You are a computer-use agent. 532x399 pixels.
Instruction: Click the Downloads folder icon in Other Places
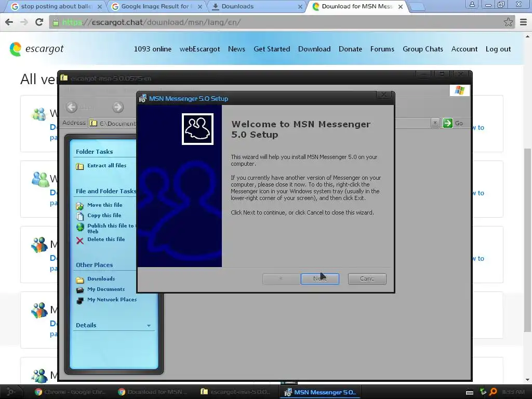(x=79, y=280)
